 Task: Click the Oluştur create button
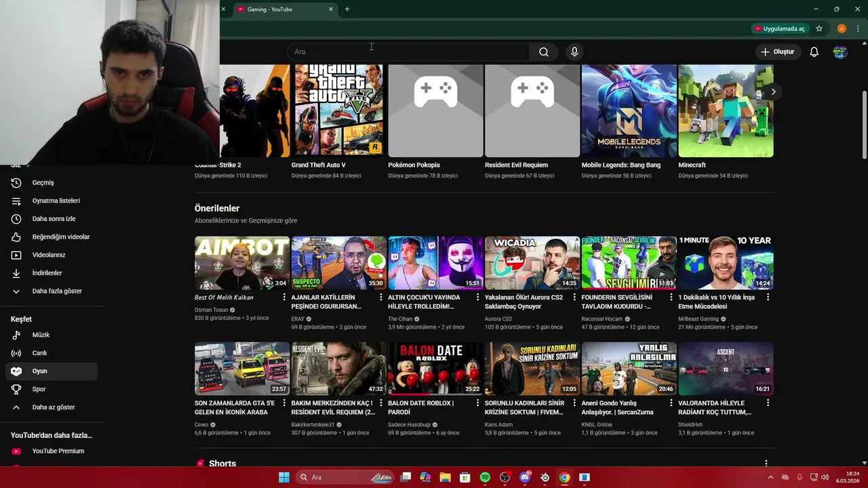tap(778, 52)
